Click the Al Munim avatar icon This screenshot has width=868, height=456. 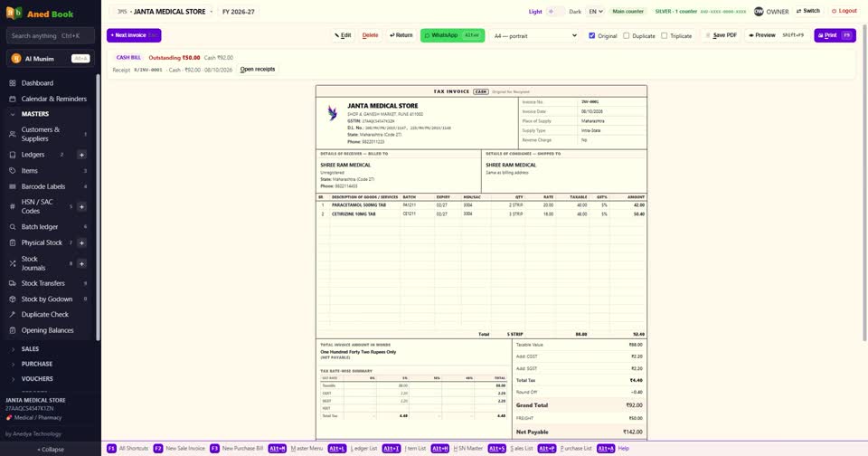click(x=16, y=59)
